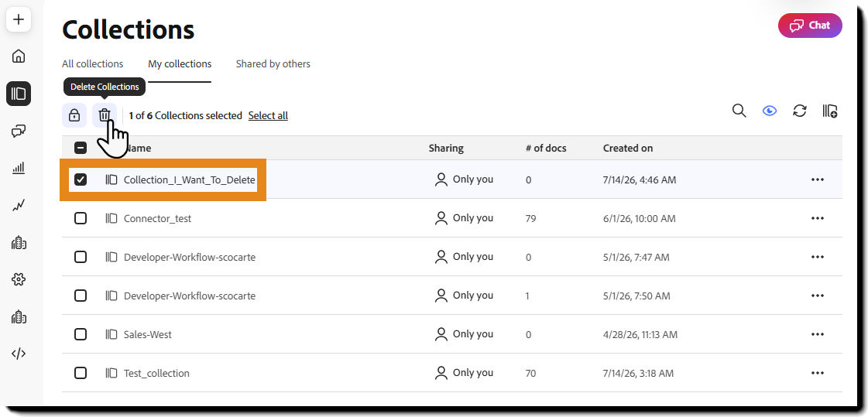868x417 pixels.
Task: Open Collections sidebar icon
Action: (x=19, y=94)
